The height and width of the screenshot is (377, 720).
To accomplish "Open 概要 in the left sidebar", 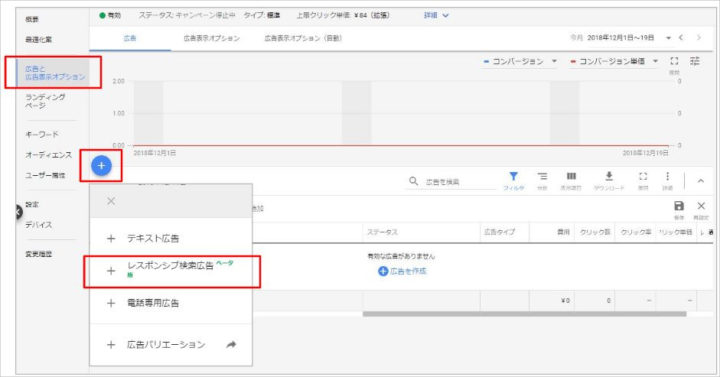I will pos(32,19).
